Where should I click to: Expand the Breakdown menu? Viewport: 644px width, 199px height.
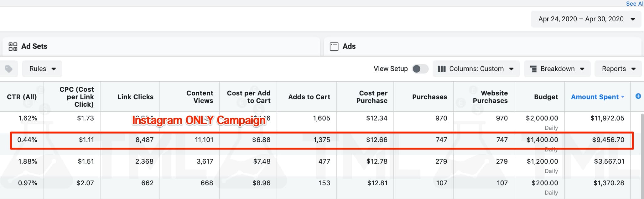557,69
